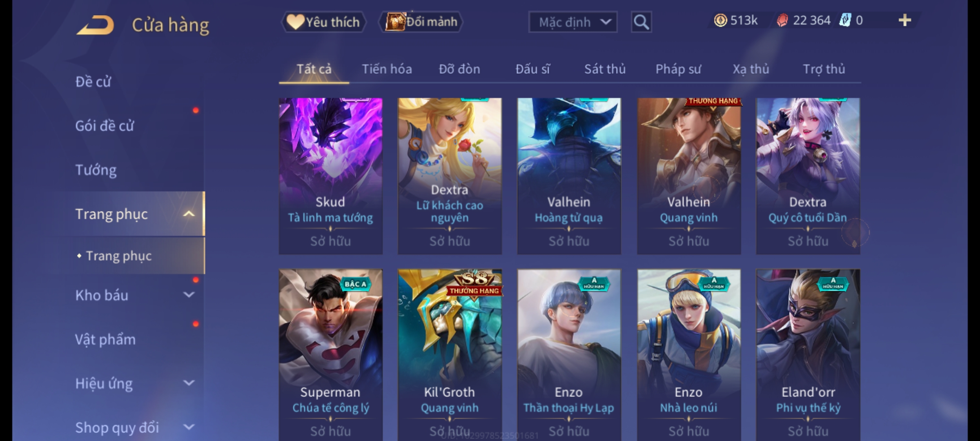Screen dimensions: 980x441
Task: Select Skud Tà linh ma tướng skin
Action: (330, 176)
